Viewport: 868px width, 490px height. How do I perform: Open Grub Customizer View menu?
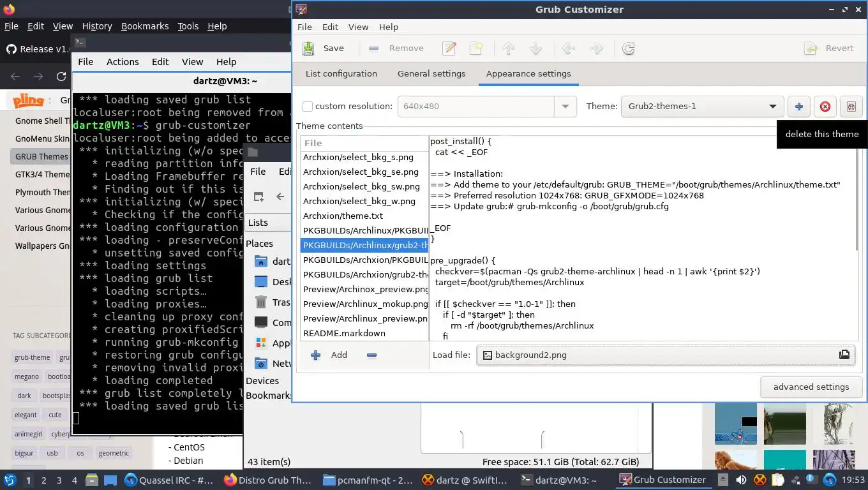pos(358,27)
